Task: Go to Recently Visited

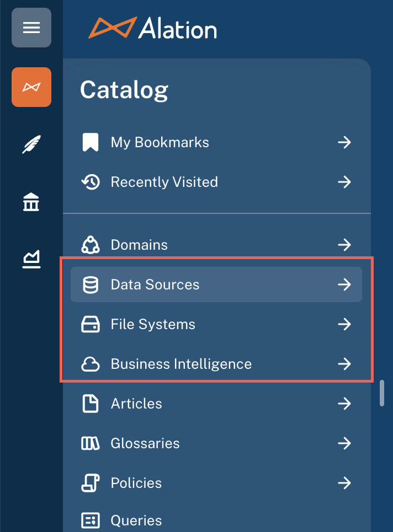Action: point(216,182)
